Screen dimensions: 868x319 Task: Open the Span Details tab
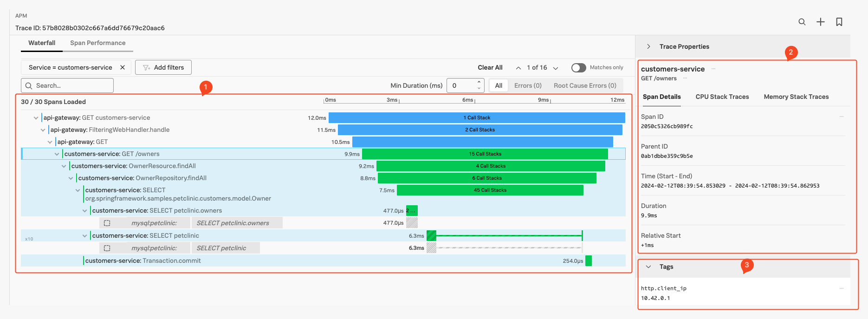(x=661, y=97)
